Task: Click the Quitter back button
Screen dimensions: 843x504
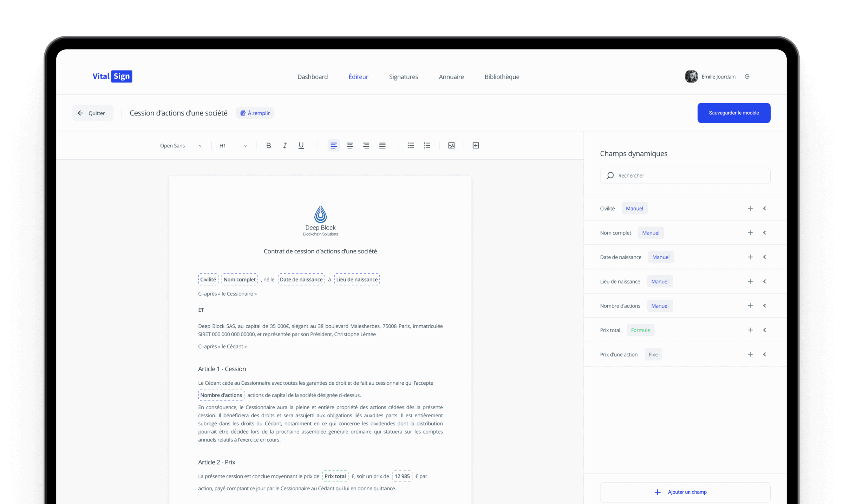Action: (93, 113)
